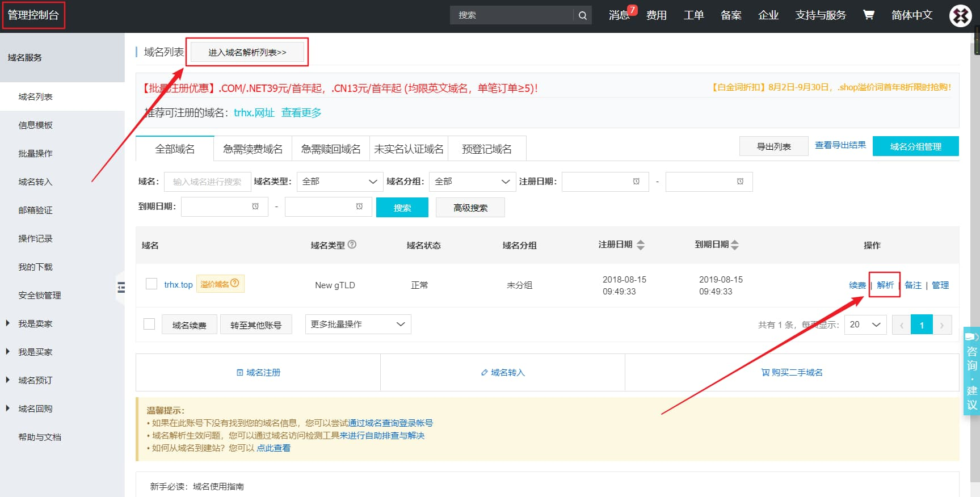Viewport: 980px width, 497px height.
Task: Switch to 急需续费域名 tab
Action: pos(253,149)
